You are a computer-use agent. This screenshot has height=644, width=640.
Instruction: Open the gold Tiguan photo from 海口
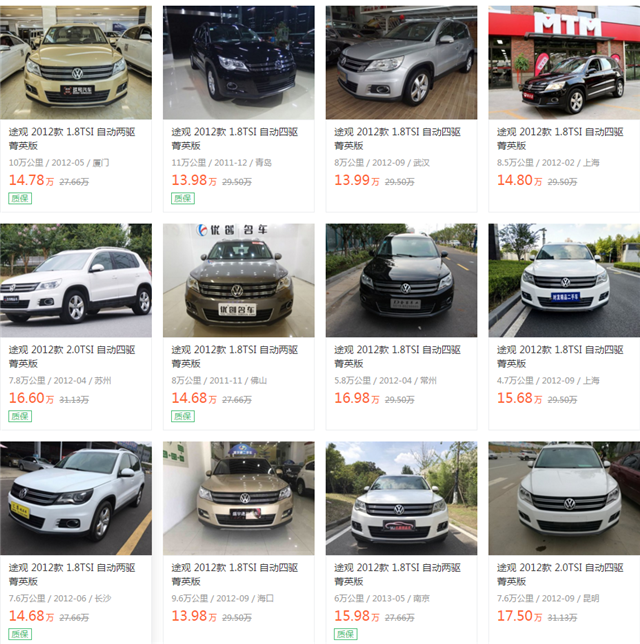pyautogui.click(x=239, y=498)
